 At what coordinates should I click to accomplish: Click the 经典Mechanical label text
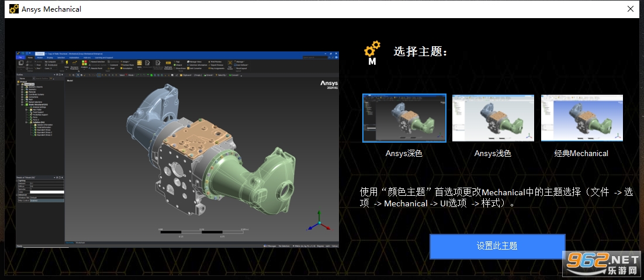[x=581, y=154]
